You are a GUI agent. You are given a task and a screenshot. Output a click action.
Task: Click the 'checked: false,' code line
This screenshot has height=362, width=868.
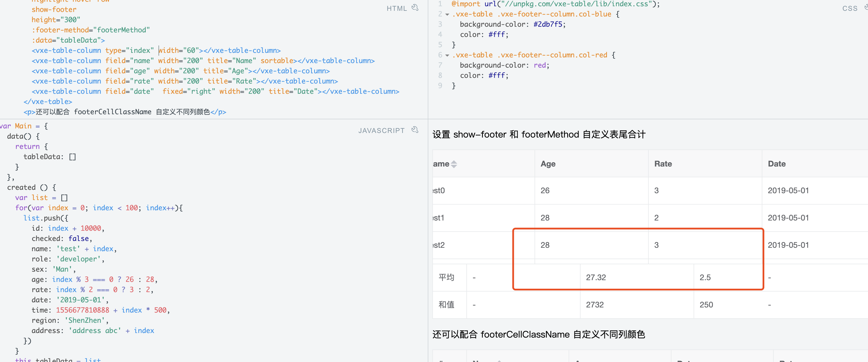point(62,239)
